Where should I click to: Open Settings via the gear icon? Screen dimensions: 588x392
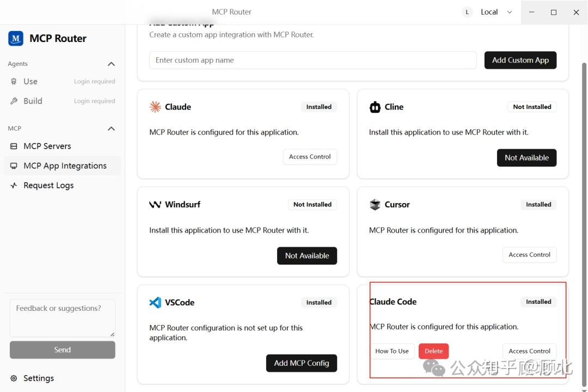[x=14, y=378]
